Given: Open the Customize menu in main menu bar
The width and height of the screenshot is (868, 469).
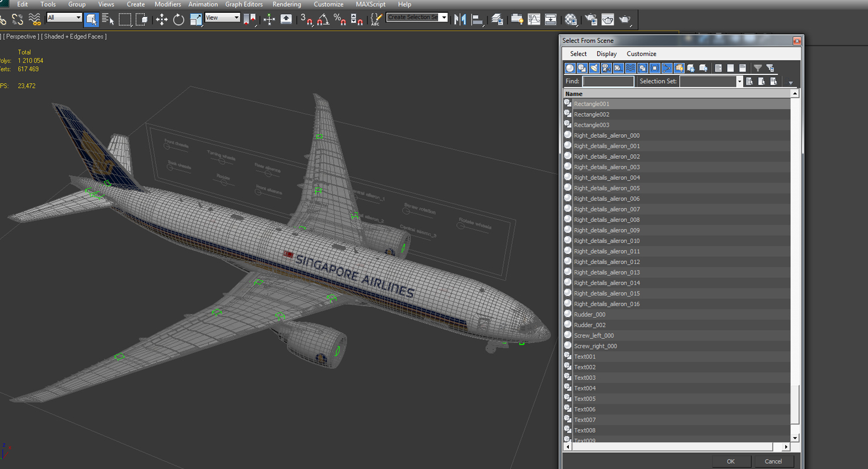Looking at the screenshot, I should pyautogui.click(x=328, y=4).
